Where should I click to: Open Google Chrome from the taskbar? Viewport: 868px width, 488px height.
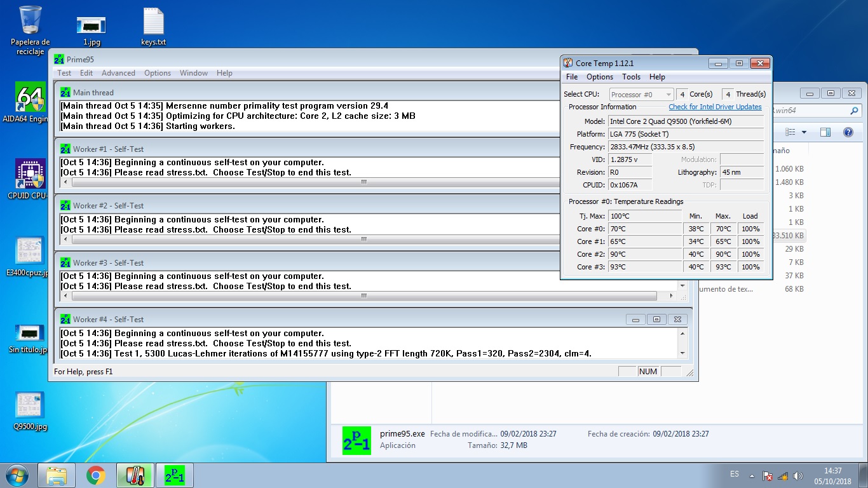click(96, 475)
